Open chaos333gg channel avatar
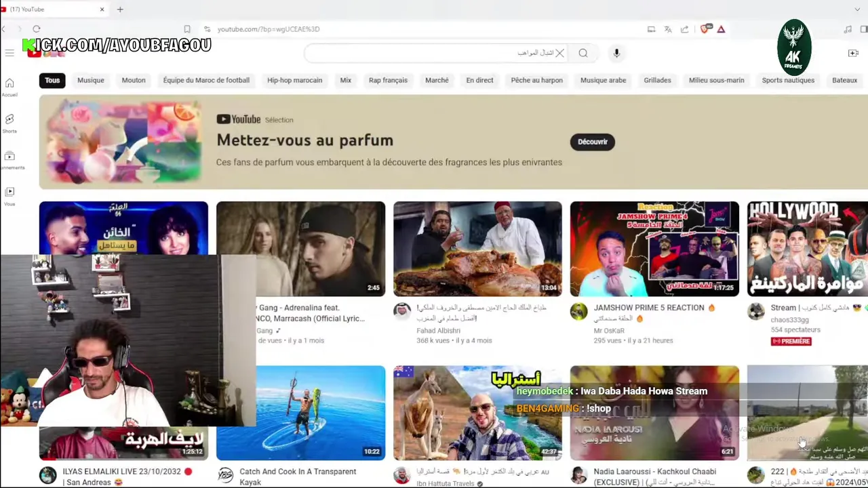This screenshot has height=488, width=868. tap(755, 311)
